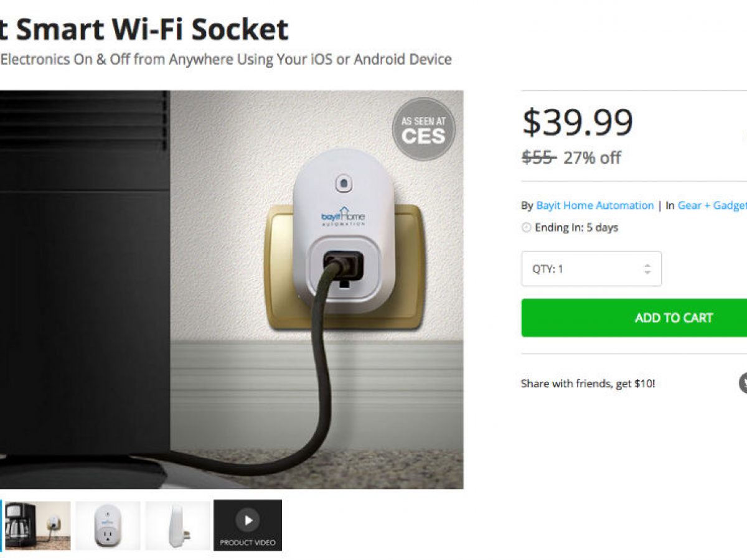Screen dimensions: 747x560
Task: Click the Twitter share icon
Action: tap(743, 383)
